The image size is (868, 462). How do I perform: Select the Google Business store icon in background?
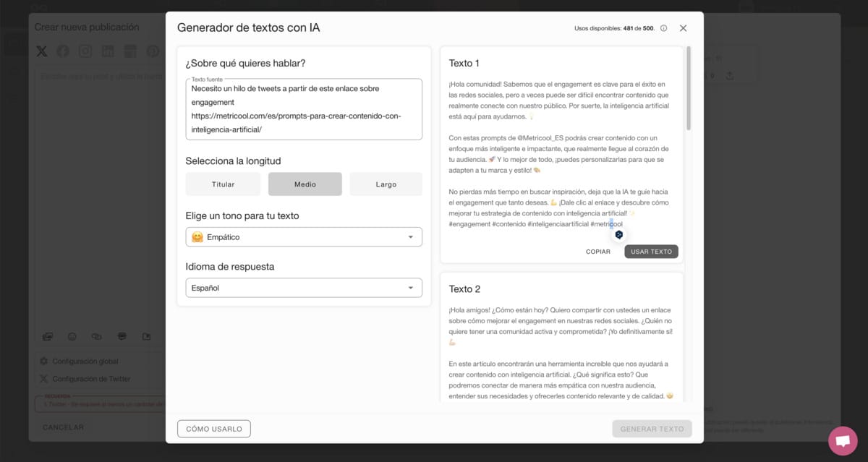click(130, 51)
